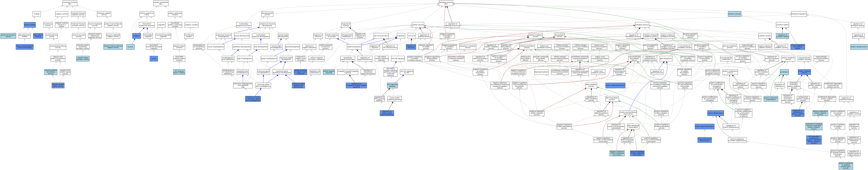The width and height of the screenshot is (868, 170).
Task: Select 'regulation of proteasomal protein catabolic process'
Action: click(x=798, y=113)
